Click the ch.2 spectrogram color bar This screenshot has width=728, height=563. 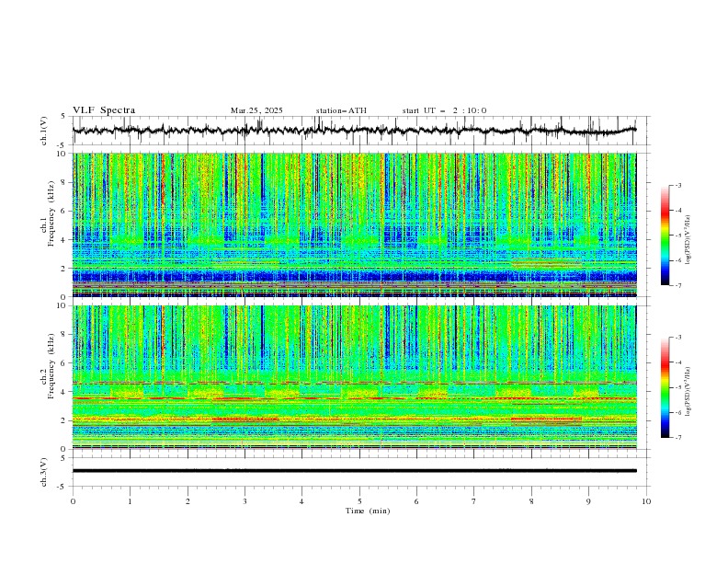click(665, 387)
